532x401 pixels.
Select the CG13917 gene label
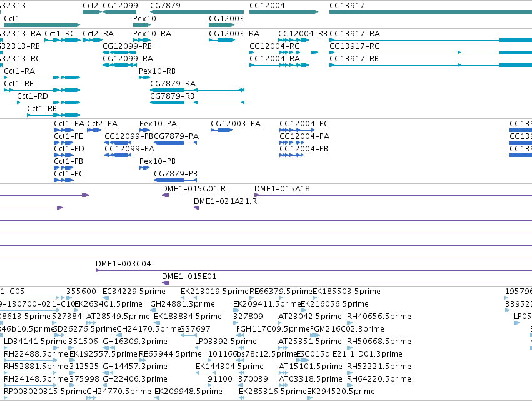(x=347, y=6)
